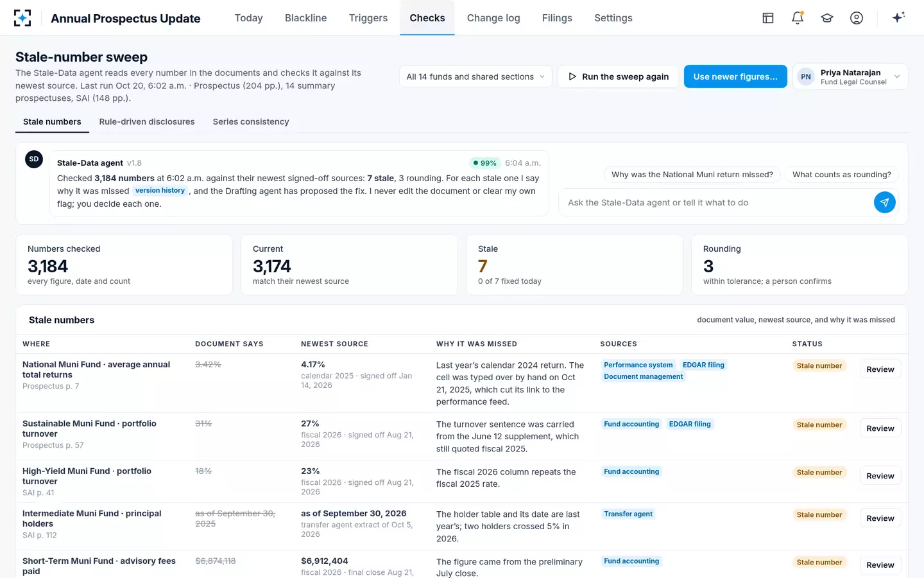
Task: Run the sweep again
Action: [618, 76]
